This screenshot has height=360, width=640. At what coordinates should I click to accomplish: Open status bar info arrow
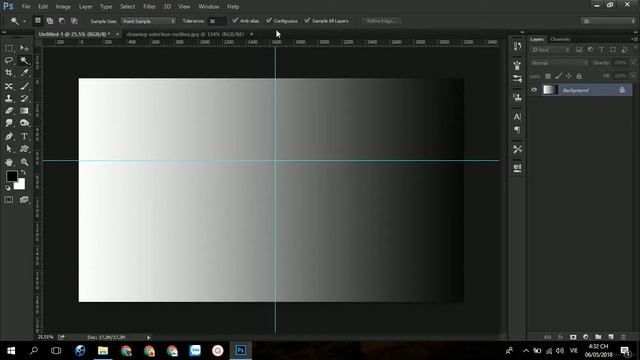[149, 338]
